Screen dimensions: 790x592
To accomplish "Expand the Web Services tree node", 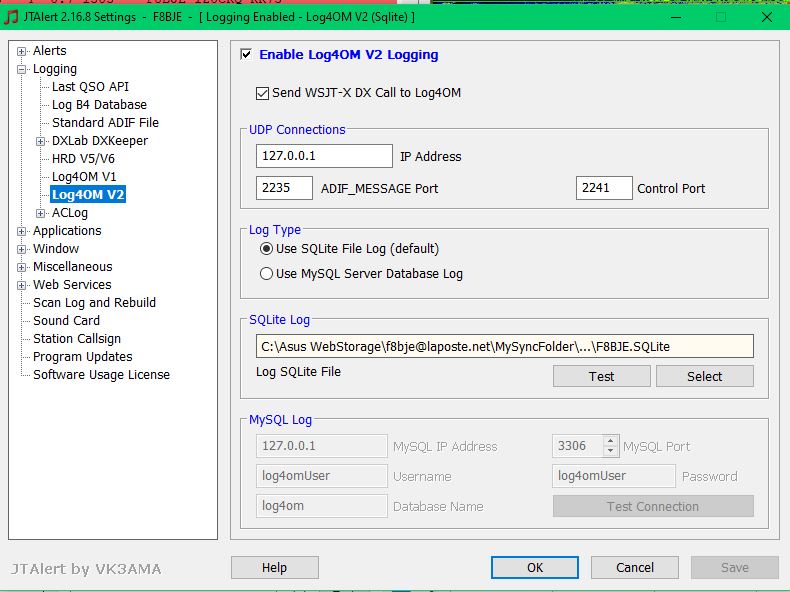I will pos(21,286).
